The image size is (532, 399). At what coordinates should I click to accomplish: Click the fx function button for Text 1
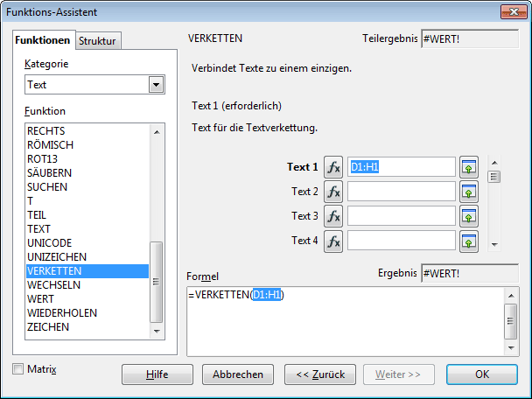tap(333, 167)
